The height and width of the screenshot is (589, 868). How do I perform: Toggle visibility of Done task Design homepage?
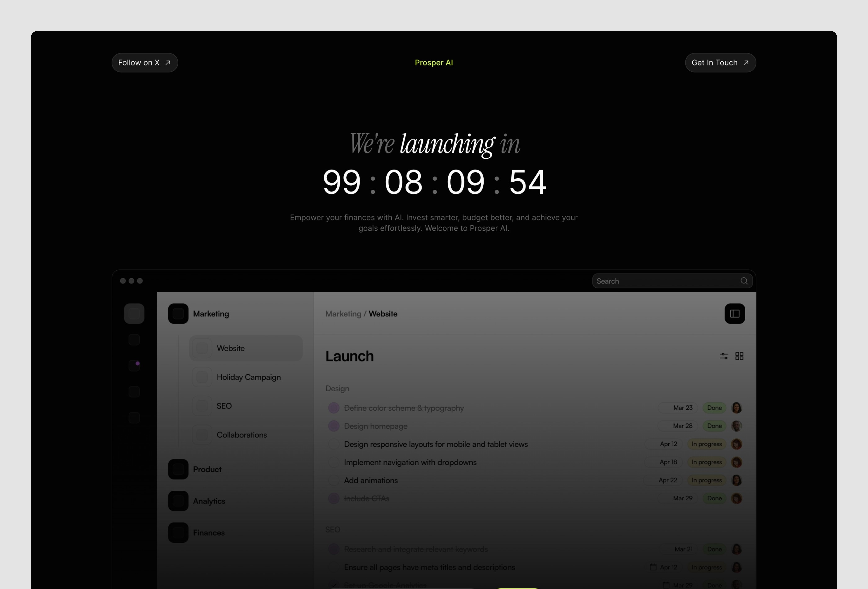[333, 426]
